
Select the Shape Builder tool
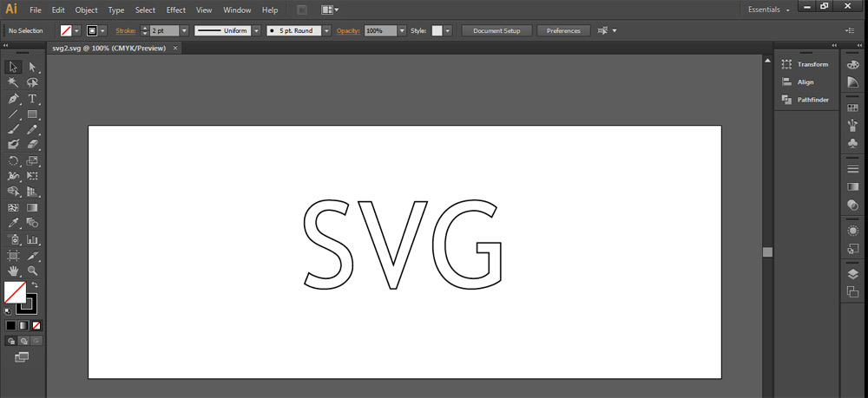pyautogui.click(x=14, y=192)
